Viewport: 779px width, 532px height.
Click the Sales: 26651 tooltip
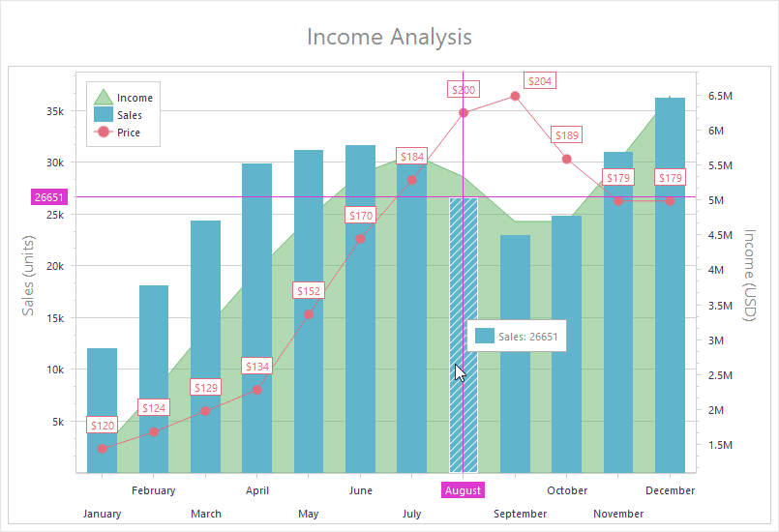click(x=517, y=336)
